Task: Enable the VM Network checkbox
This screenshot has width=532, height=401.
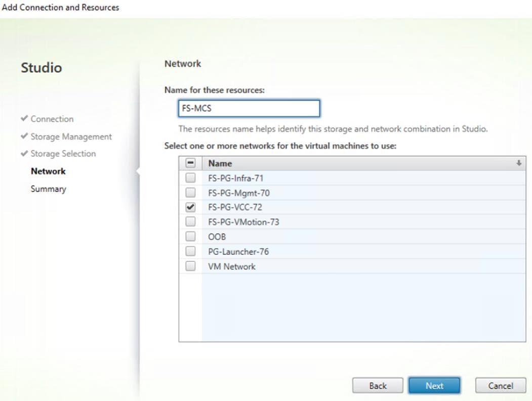Action: coord(190,266)
